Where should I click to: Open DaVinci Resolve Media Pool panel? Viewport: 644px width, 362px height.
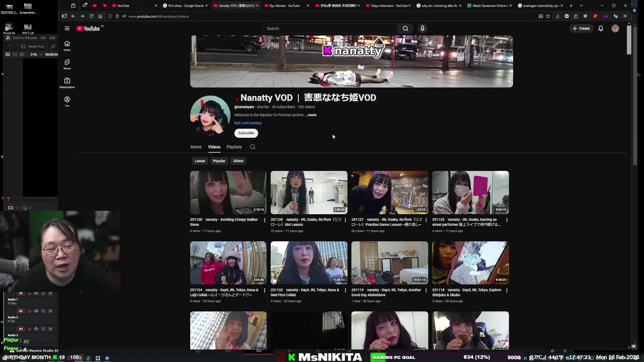[33, 46]
